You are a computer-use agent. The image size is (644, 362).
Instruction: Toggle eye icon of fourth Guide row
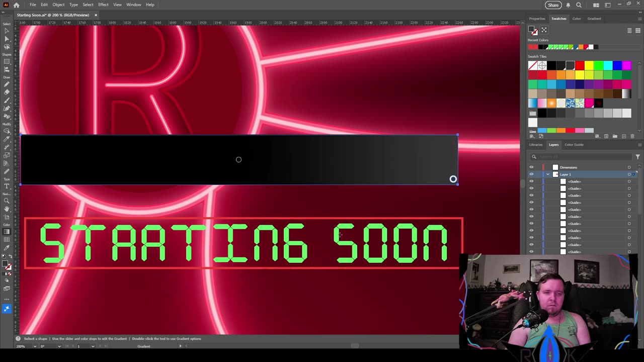coord(531,203)
